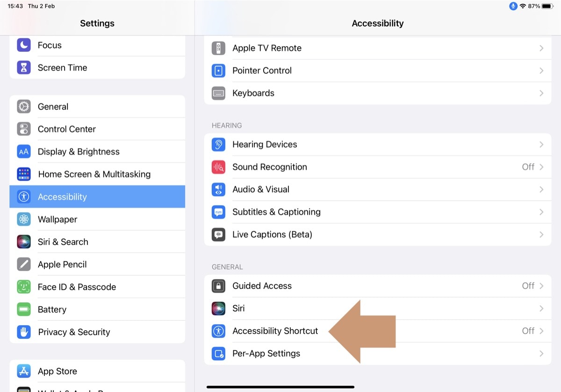Tap the Privacy & Security hand icon
This screenshot has height=392, width=561.
pos(24,332)
